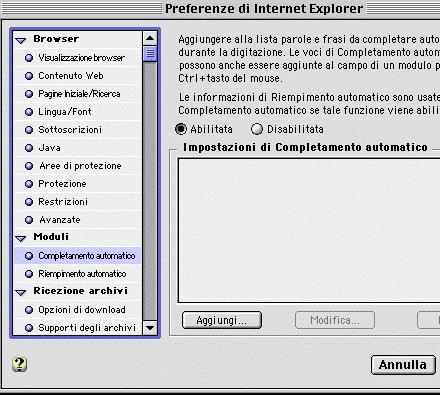This screenshot has width=440, height=395.
Task: Select the Abilitata radio button
Action: [181, 129]
